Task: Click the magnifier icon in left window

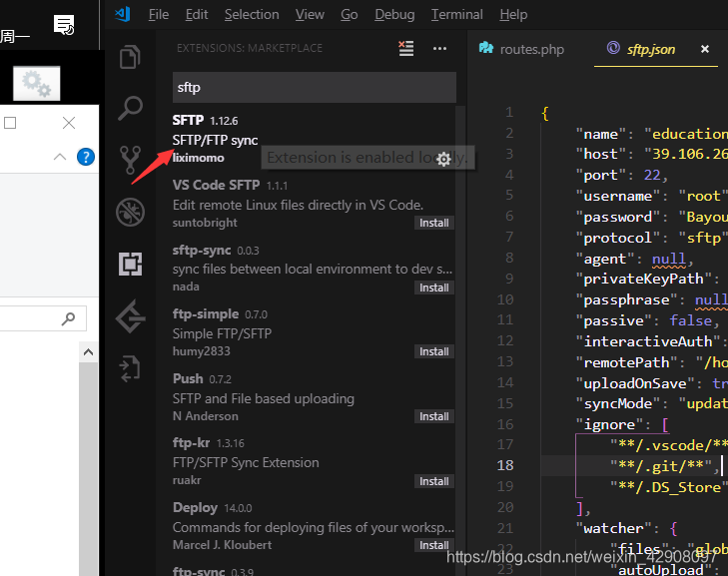Action: click(68, 318)
